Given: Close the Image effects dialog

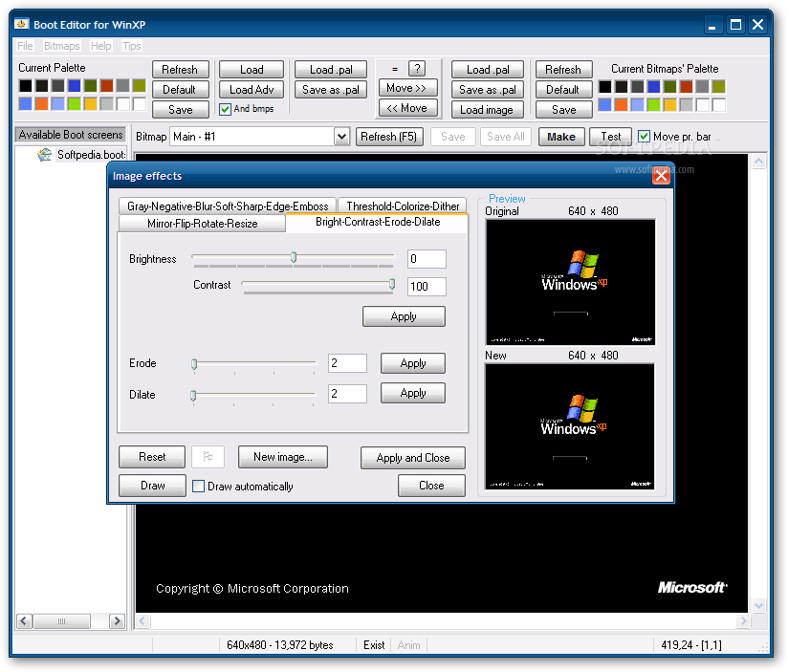Looking at the screenshot, I should (661, 176).
